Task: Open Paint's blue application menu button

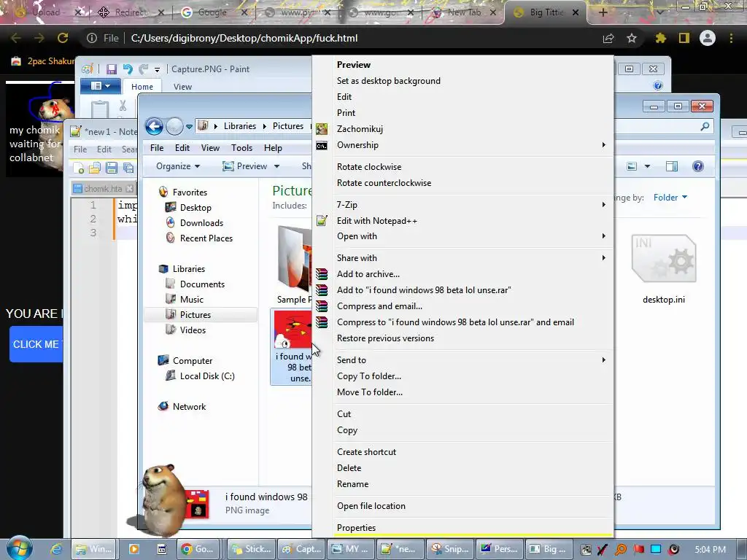Action: [101, 86]
